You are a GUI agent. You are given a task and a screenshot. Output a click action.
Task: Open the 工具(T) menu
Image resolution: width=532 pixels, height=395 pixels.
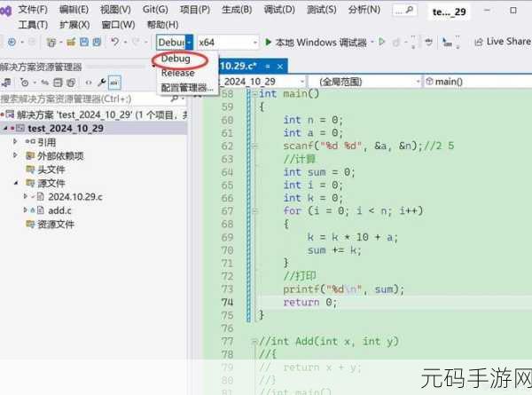point(33,25)
